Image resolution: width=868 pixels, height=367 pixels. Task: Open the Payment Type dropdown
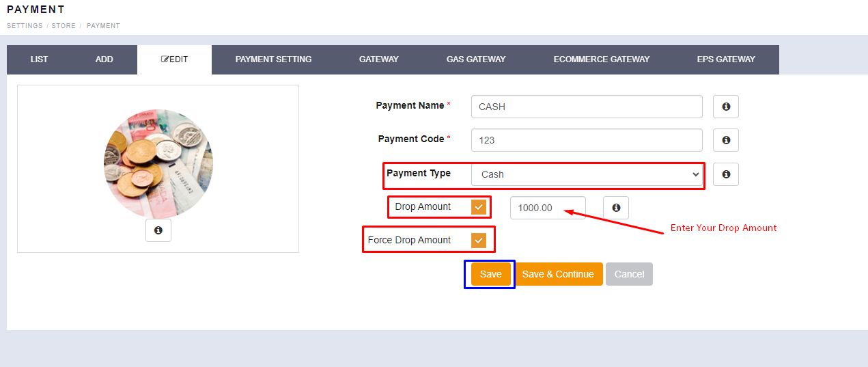(x=587, y=174)
